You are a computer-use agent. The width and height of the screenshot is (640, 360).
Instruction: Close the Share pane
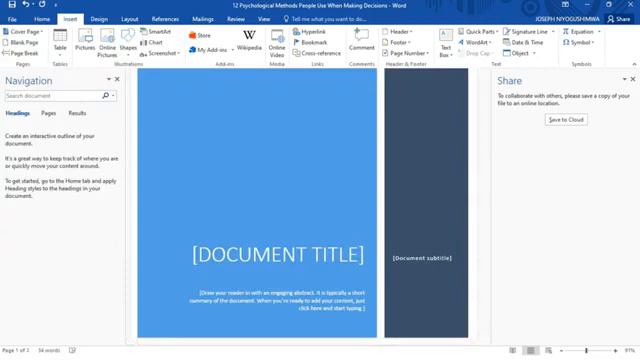tap(633, 79)
